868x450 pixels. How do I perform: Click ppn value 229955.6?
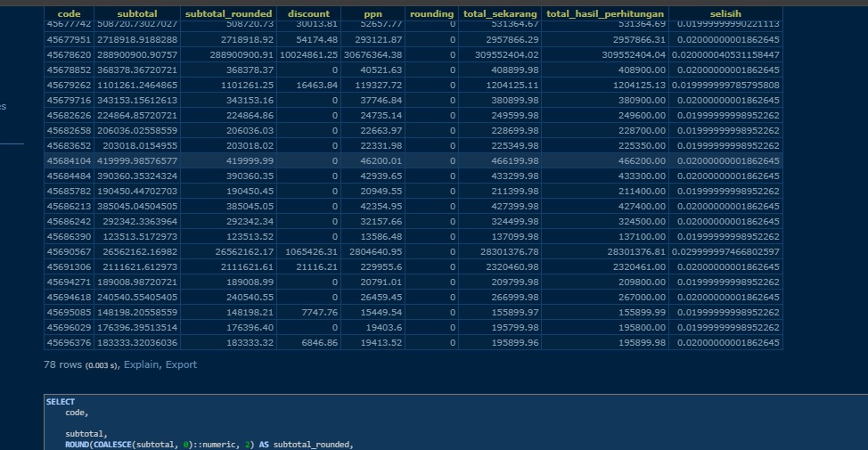click(x=373, y=266)
